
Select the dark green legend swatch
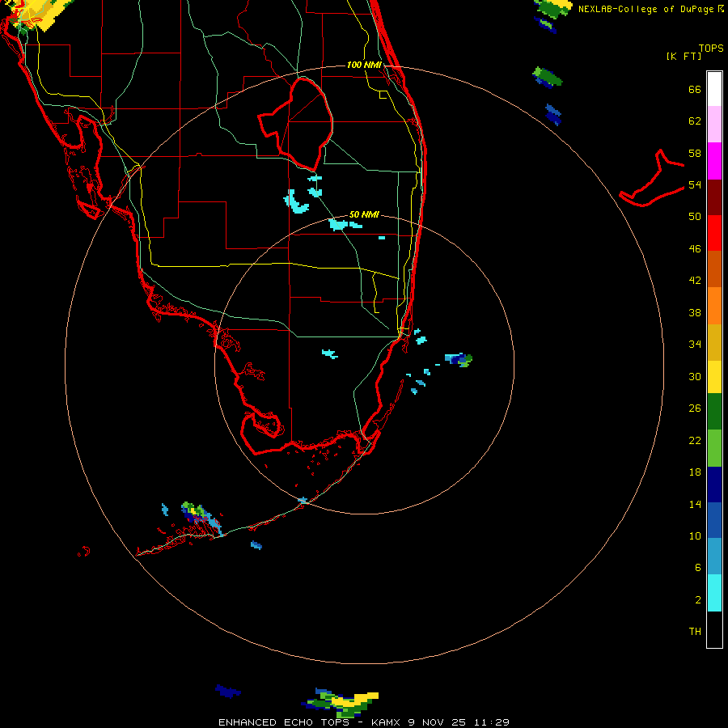(714, 412)
